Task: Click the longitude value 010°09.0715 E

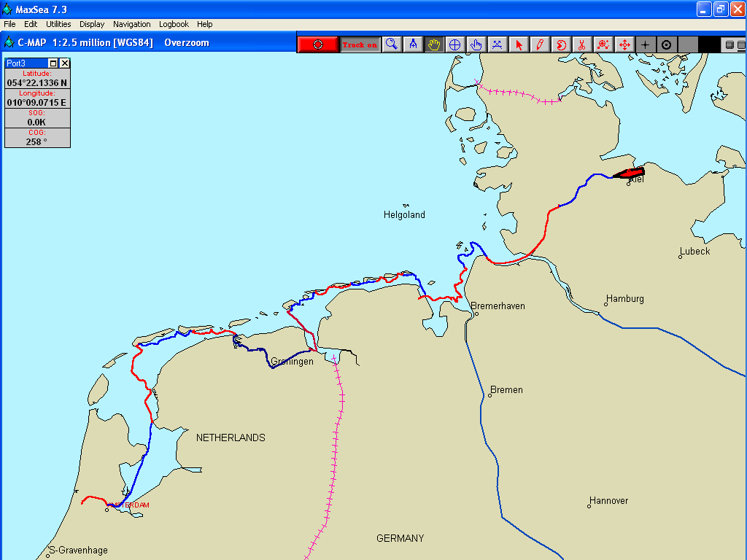Action: 37,102
